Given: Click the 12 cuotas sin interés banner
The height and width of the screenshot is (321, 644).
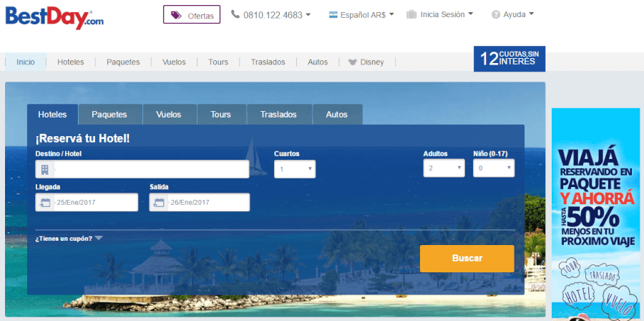Looking at the screenshot, I should pyautogui.click(x=509, y=59).
